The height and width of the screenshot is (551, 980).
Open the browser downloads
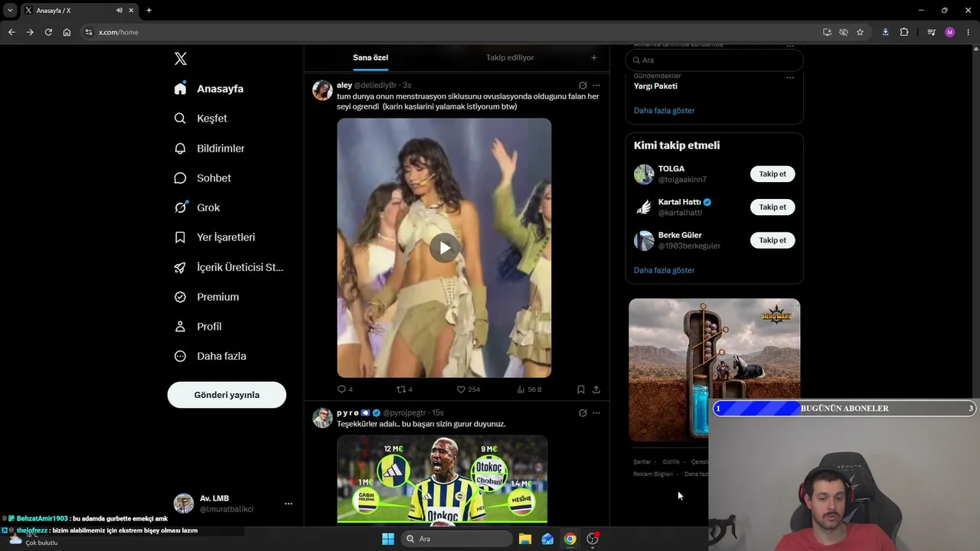(886, 32)
